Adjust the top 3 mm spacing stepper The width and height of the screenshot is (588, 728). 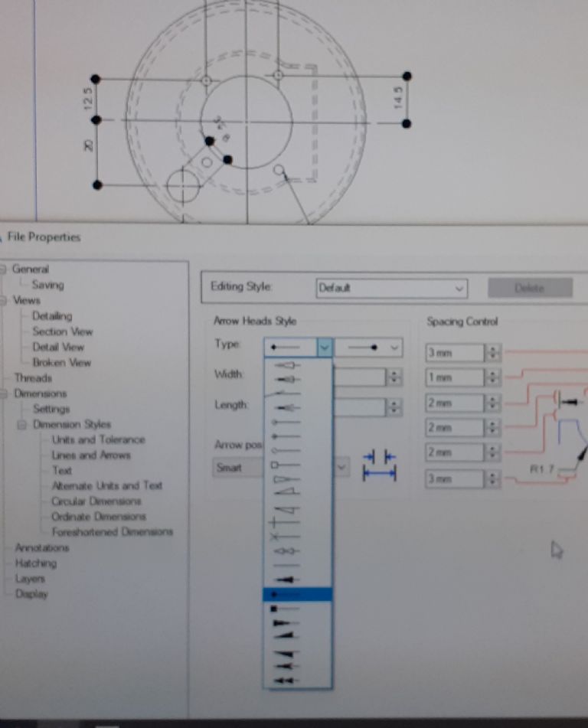click(x=493, y=353)
